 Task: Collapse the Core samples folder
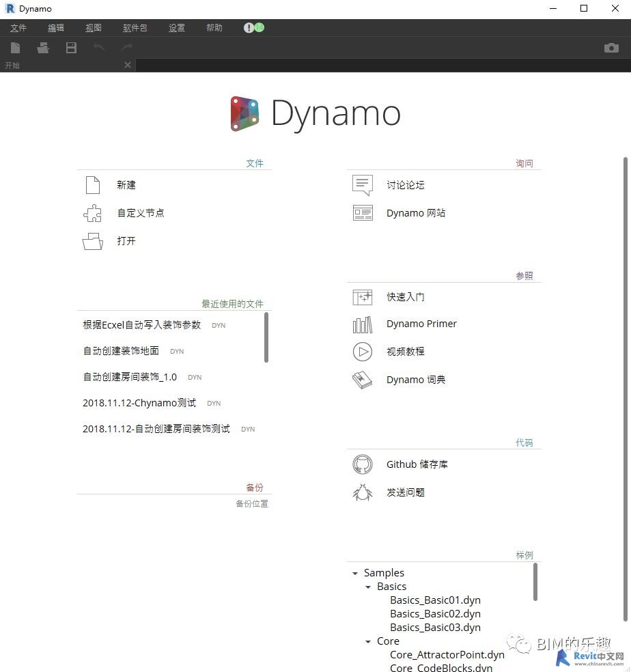click(x=368, y=642)
